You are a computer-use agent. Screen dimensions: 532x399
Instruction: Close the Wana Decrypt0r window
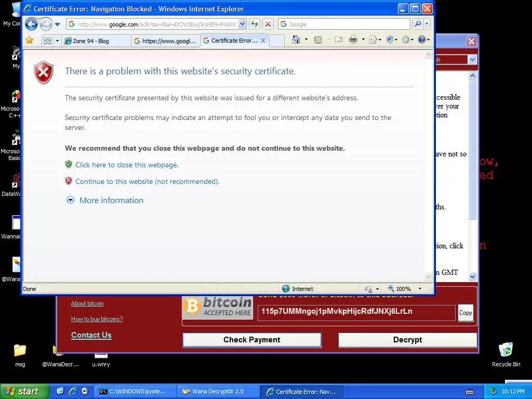coord(471,42)
